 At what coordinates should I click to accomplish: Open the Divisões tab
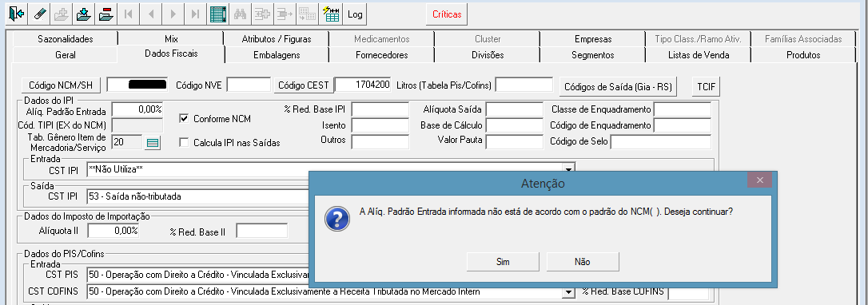click(x=487, y=55)
